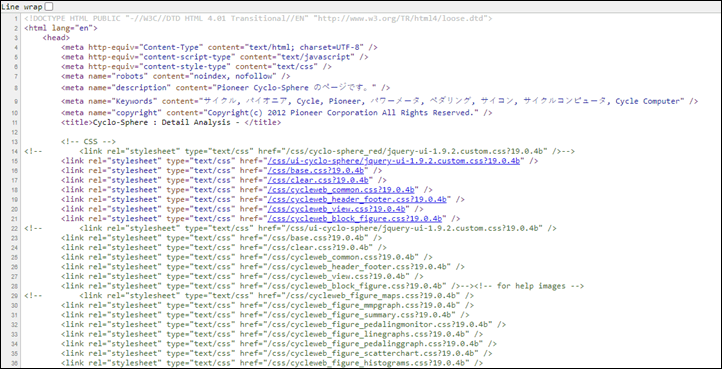This screenshot has width=722, height=369.
Task: Click the title Cyclo-Sphere : Detail Analysis line
Action: (171, 123)
